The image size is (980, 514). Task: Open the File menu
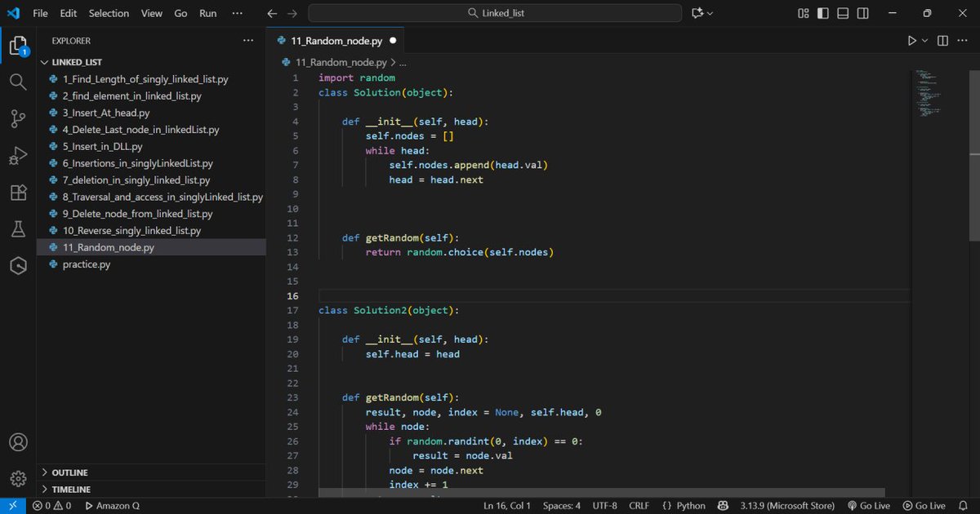click(x=40, y=13)
